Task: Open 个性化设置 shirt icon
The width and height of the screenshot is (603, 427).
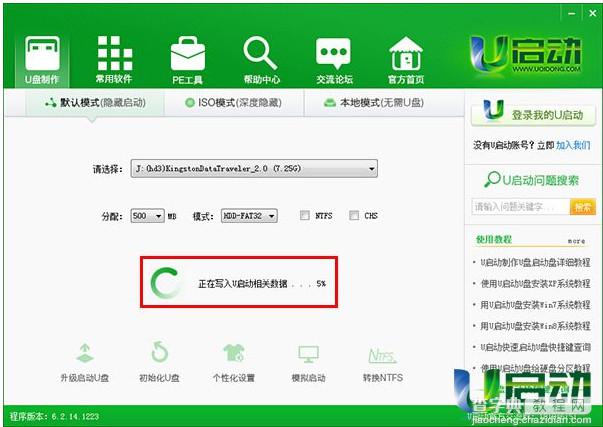Action: pos(234,353)
